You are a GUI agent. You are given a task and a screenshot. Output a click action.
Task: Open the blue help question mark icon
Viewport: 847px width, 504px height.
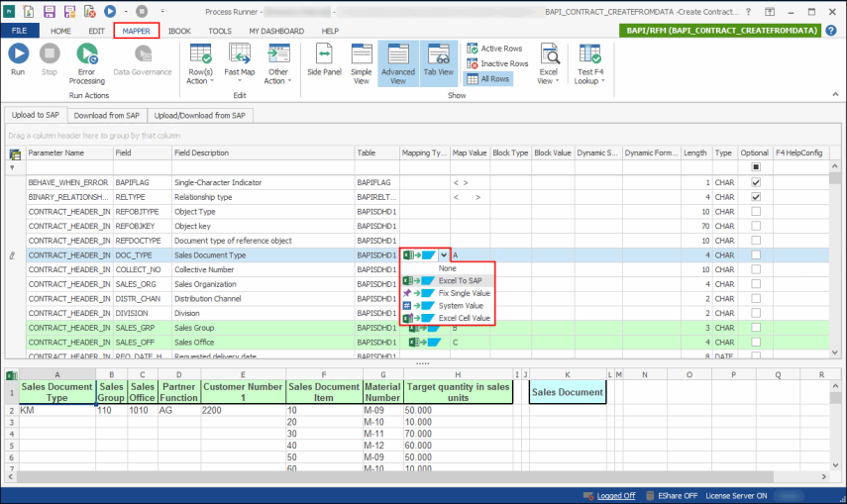(x=831, y=31)
